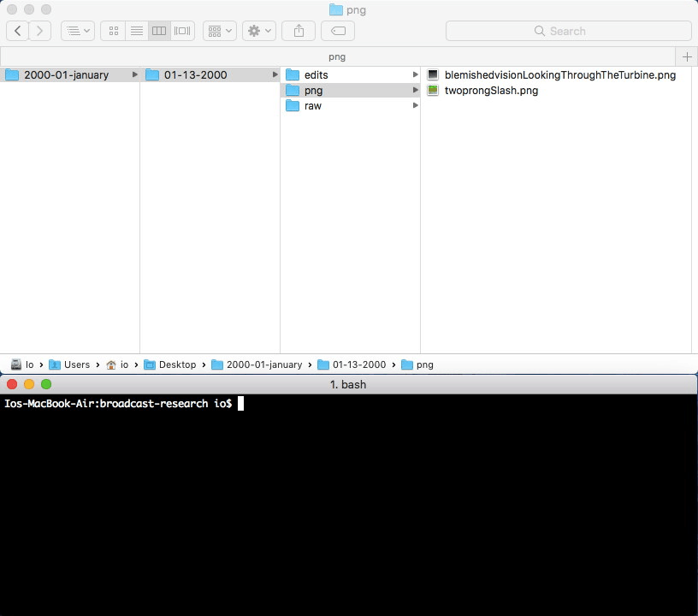Viewport: 698px width, 616px height.
Task: Click Io disk in path bar
Action: [x=22, y=364]
